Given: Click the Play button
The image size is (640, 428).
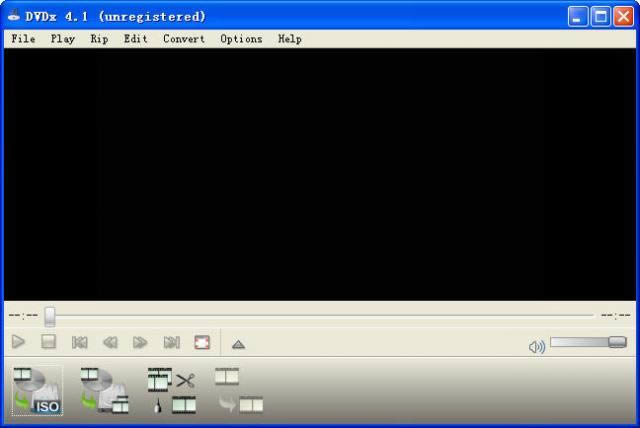Looking at the screenshot, I should tap(18, 342).
